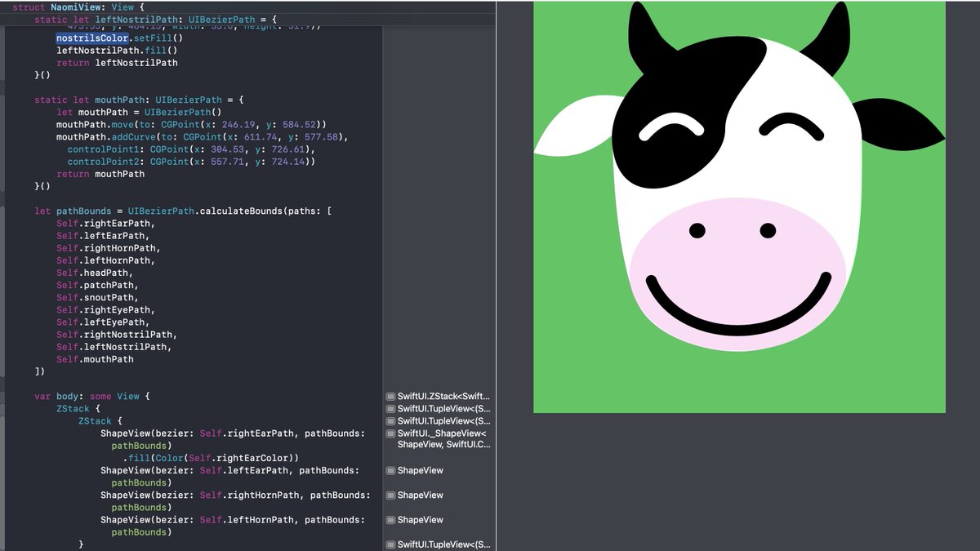
Task: Click 'let mouthPath = UIBezierPath()' line
Action: (139, 112)
